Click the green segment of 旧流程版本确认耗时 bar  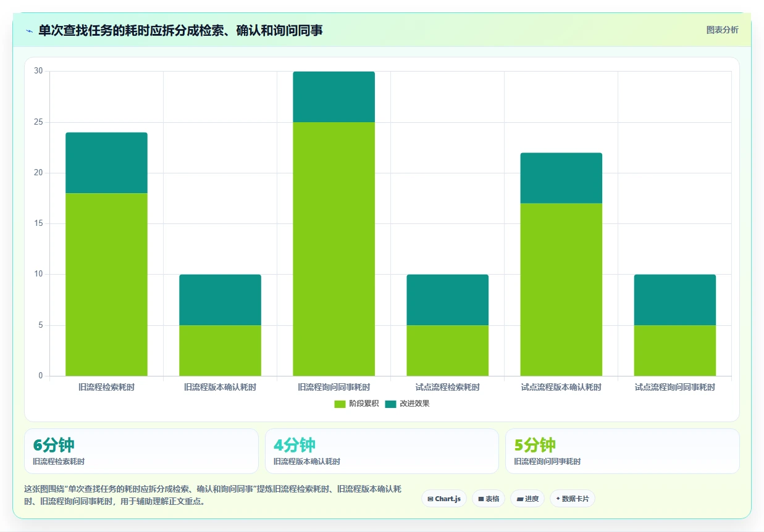click(x=220, y=351)
